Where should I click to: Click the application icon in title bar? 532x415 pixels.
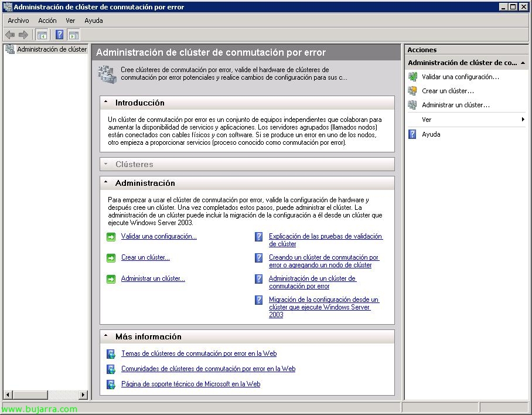click(8, 7)
